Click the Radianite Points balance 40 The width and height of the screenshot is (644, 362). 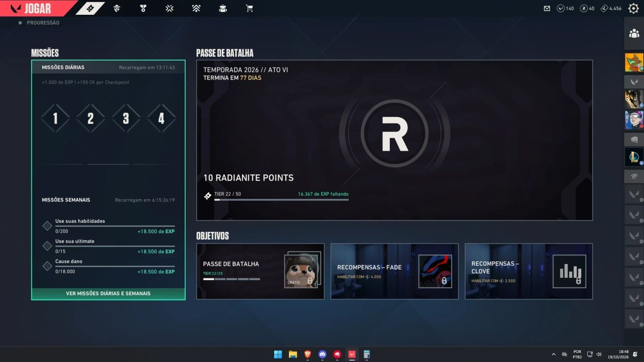click(587, 8)
